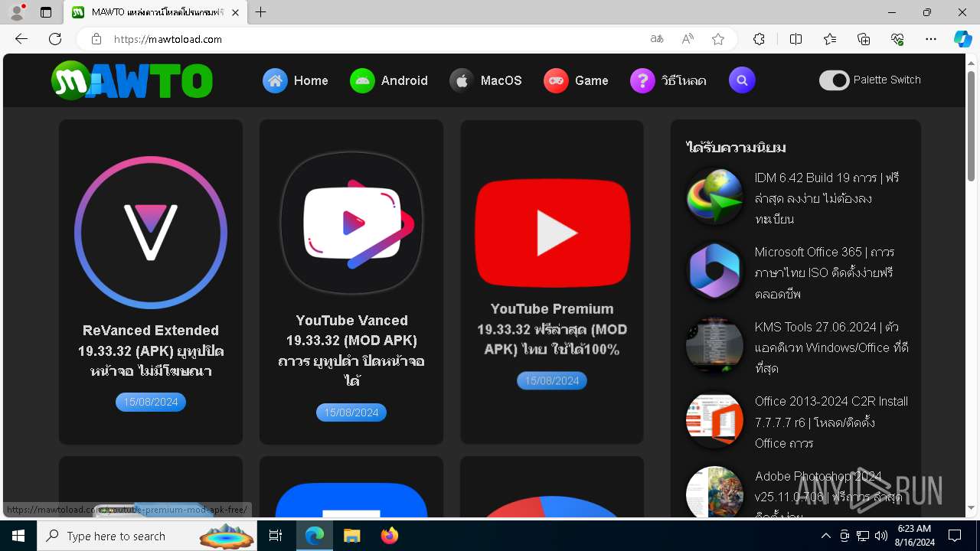Open ReVanced Extended 19.33.32 article link
The height and width of the screenshot is (551, 980).
[x=151, y=351]
